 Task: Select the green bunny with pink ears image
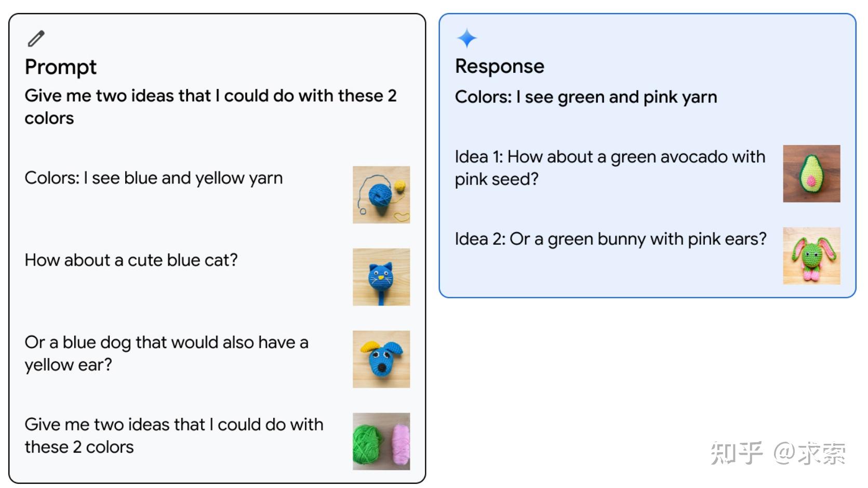811,256
